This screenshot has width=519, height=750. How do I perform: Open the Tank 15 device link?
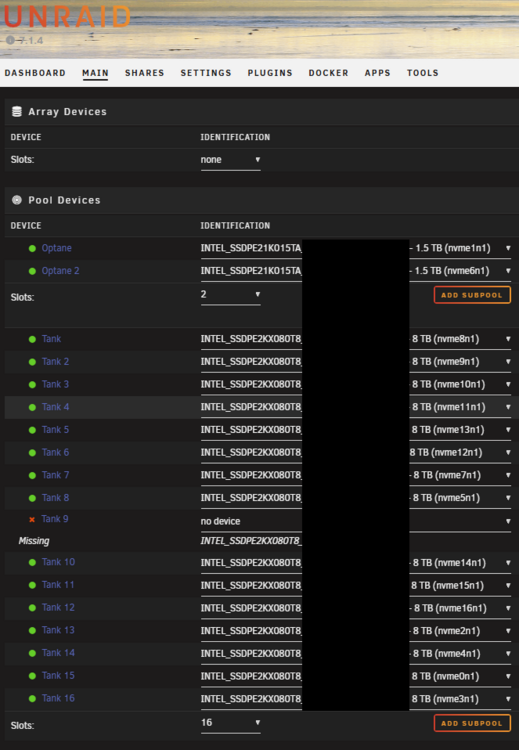pyautogui.click(x=58, y=676)
